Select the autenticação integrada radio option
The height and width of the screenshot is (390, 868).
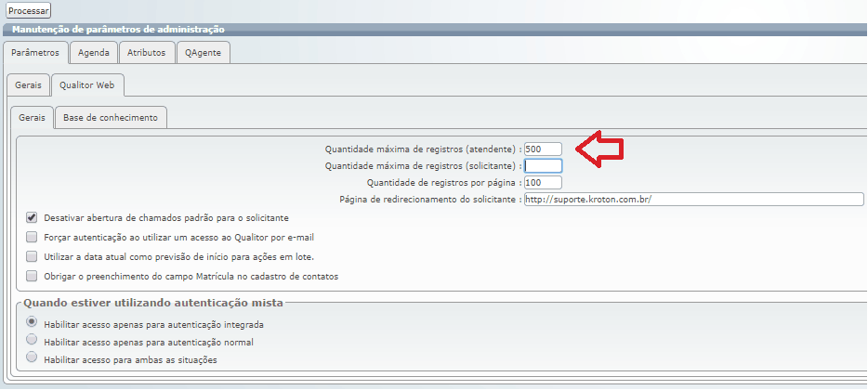coord(33,322)
